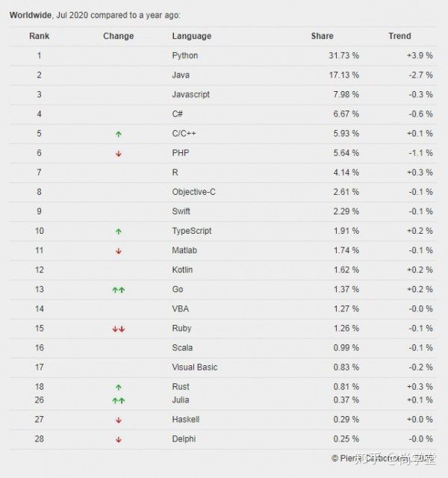
Task: Click the green up arrow for TypeScript
Action: (x=119, y=232)
